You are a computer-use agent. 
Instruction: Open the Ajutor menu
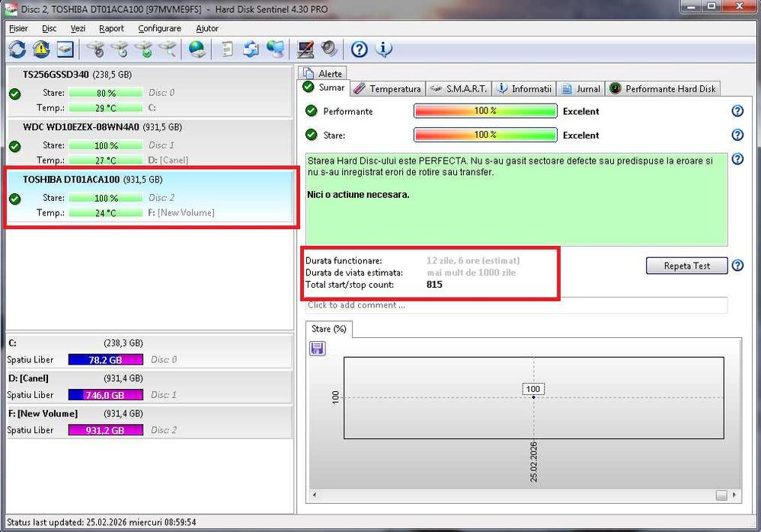207,28
